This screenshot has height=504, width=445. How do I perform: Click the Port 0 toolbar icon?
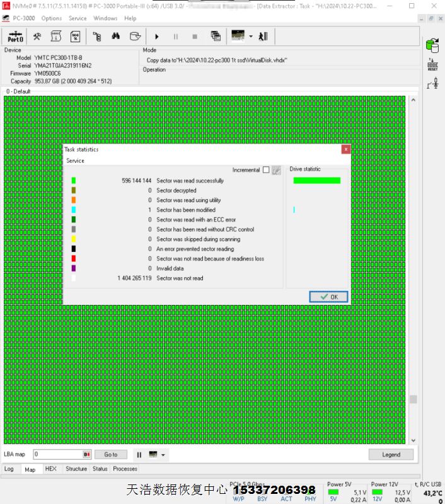click(15, 37)
